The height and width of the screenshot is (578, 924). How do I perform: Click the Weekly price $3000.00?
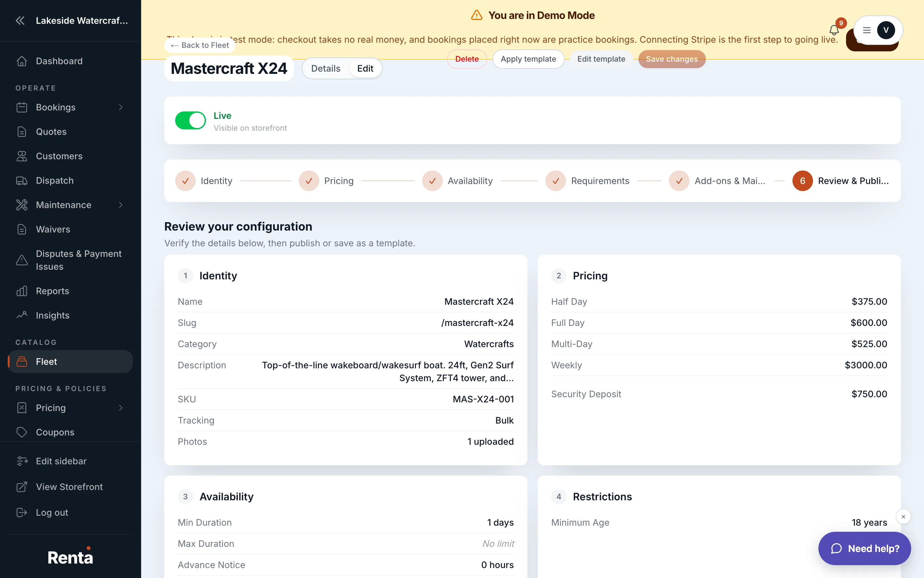click(866, 365)
